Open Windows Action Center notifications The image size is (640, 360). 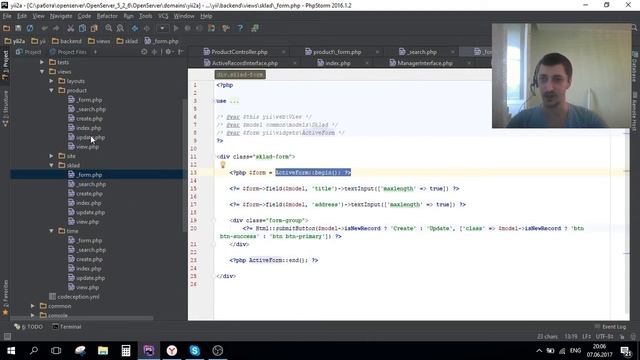pyautogui.click(x=626, y=351)
